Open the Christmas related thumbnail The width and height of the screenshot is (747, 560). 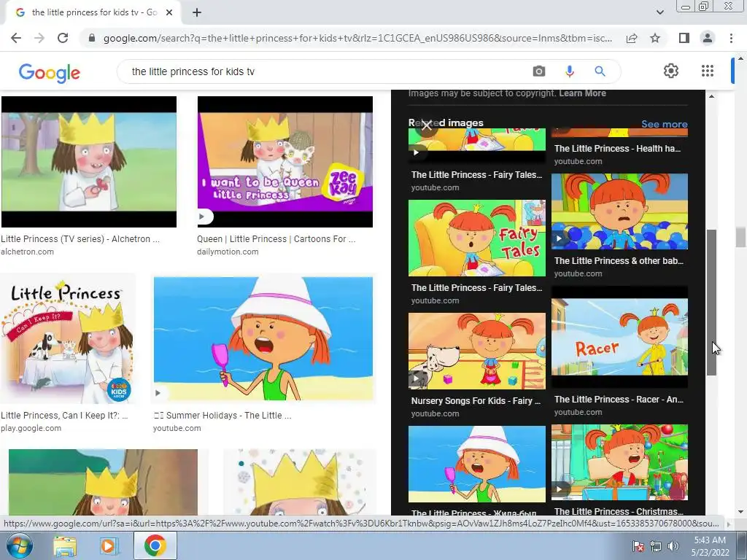click(x=619, y=462)
